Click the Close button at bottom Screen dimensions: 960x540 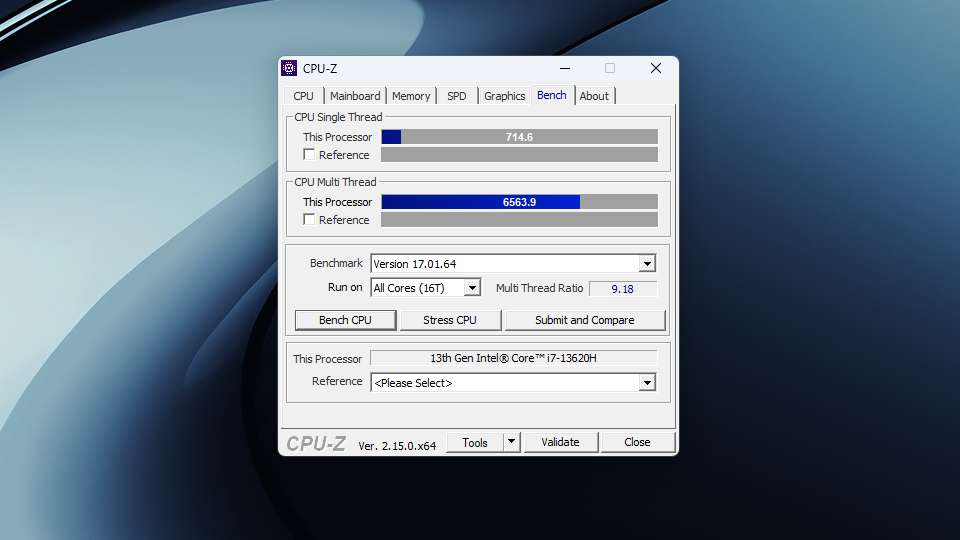click(637, 442)
